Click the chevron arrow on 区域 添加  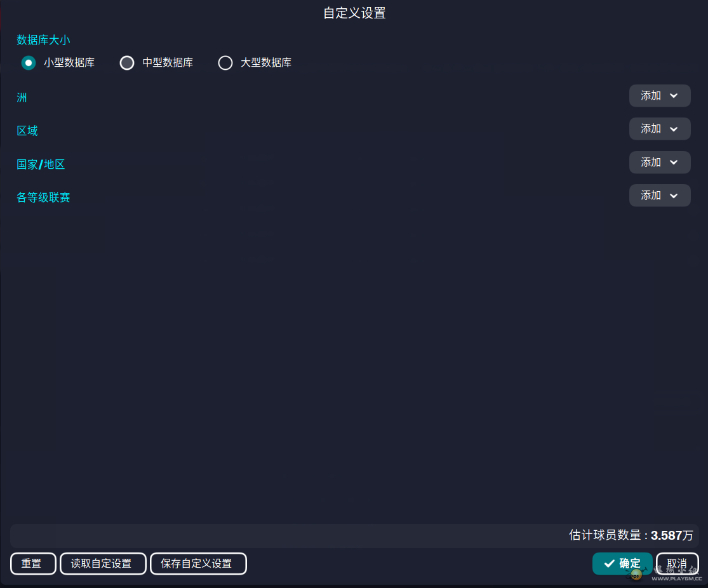(674, 129)
